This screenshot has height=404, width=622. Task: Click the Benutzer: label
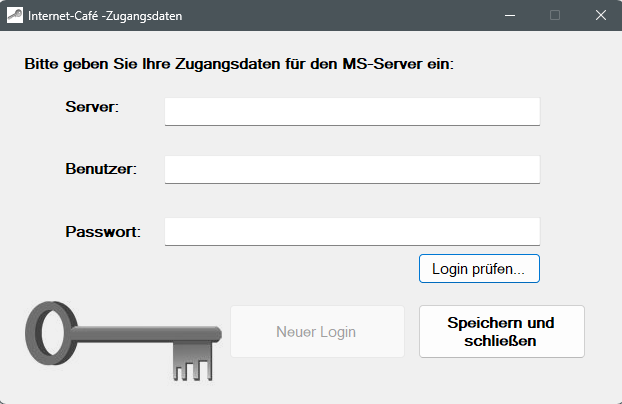(100, 168)
